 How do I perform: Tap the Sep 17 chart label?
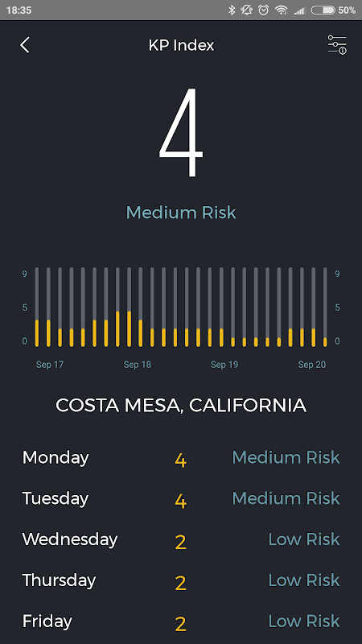click(50, 365)
